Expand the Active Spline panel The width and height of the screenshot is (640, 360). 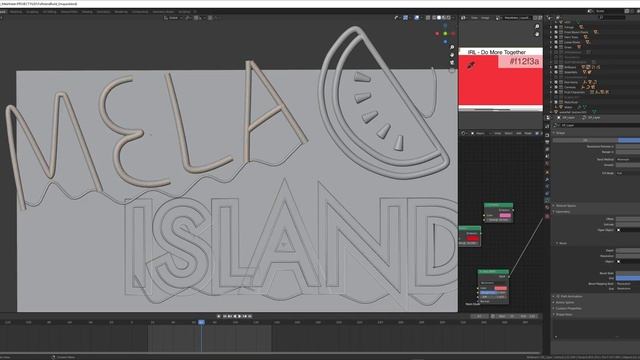click(x=564, y=302)
